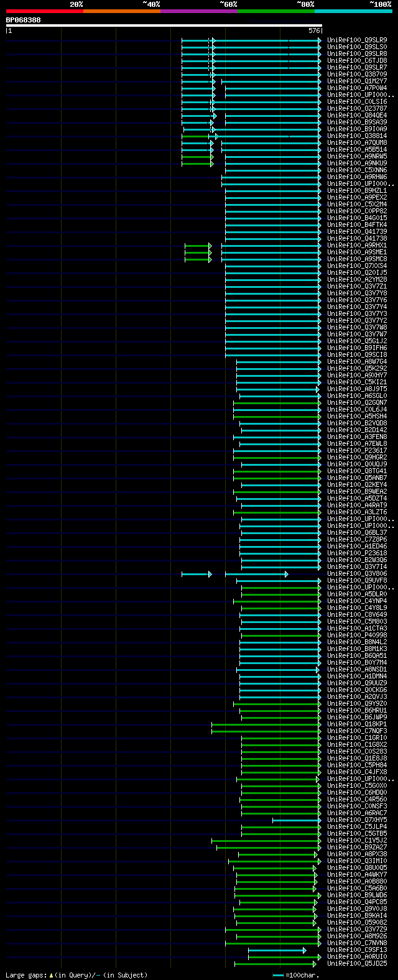The image size is (398, 980).
Task: Select hit label UniRef100_Q9SCI8
Action: coord(357,354)
